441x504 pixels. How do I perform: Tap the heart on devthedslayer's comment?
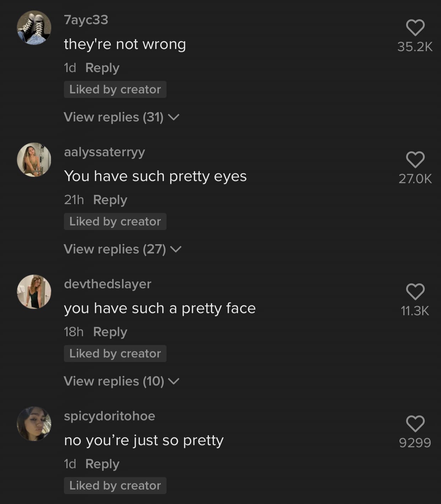[x=415, y=292]
